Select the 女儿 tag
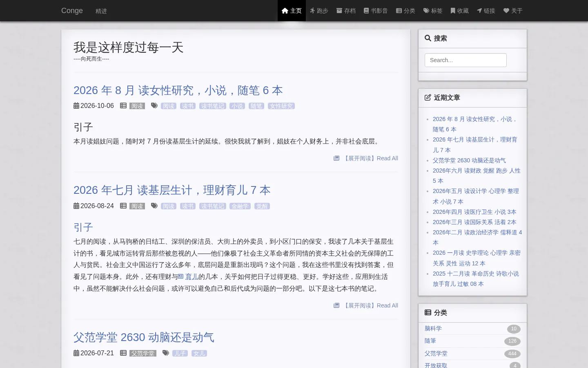 (199, 353)
